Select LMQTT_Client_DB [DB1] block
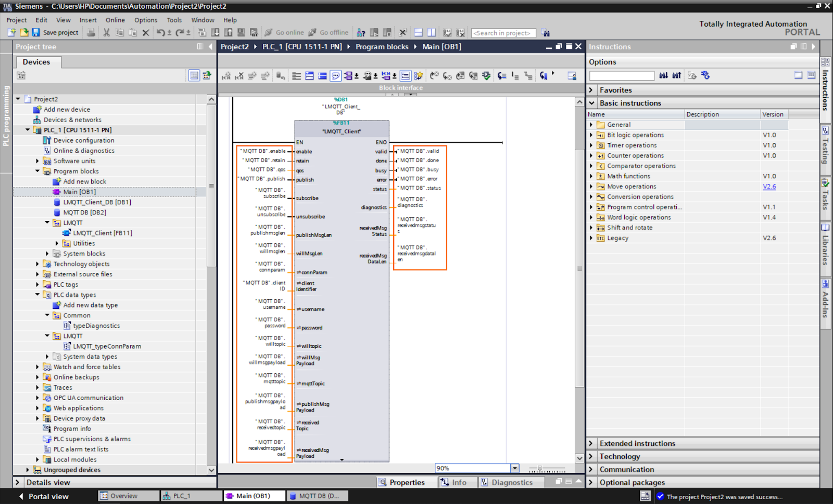 click(97, 202)
